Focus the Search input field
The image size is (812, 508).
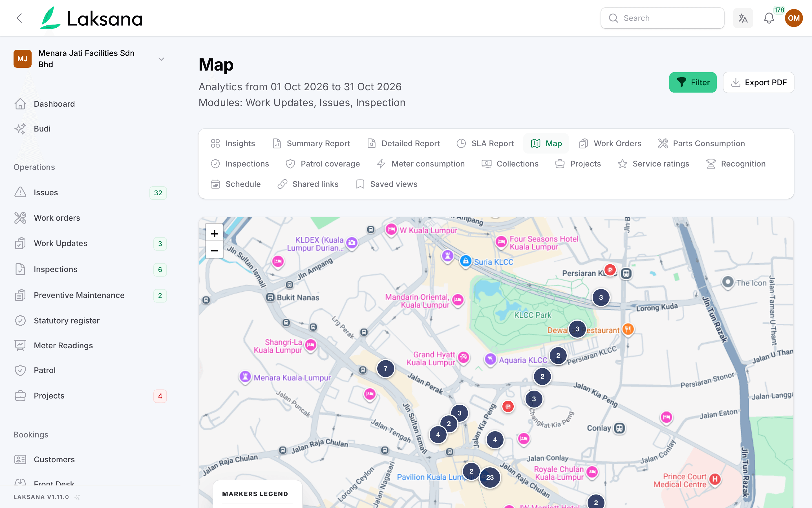coord(662,18)
